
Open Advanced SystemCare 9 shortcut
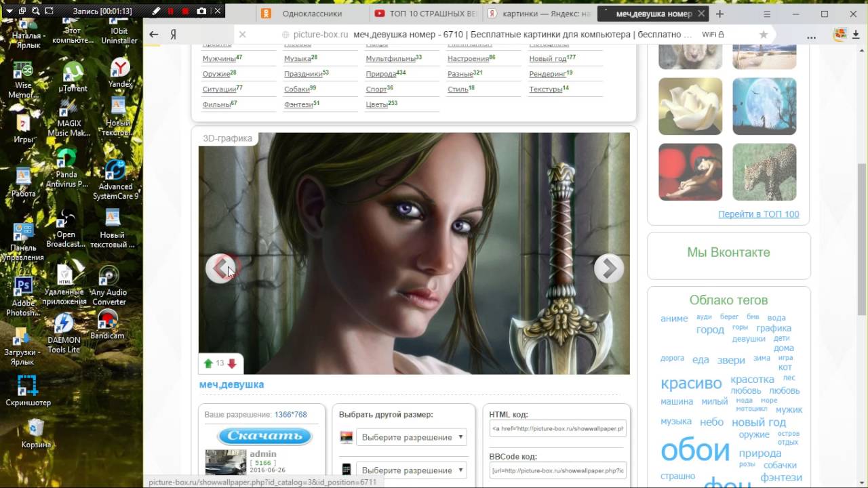tap(115, 180)
